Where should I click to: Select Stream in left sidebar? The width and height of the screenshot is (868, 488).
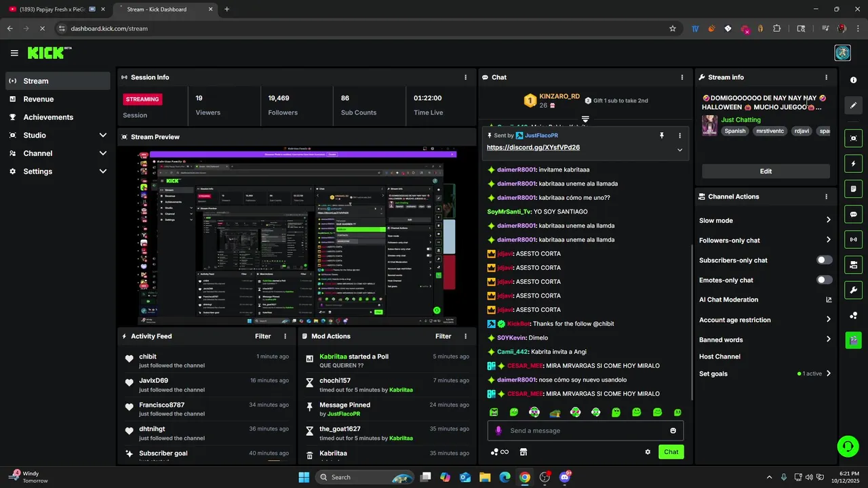58,81
